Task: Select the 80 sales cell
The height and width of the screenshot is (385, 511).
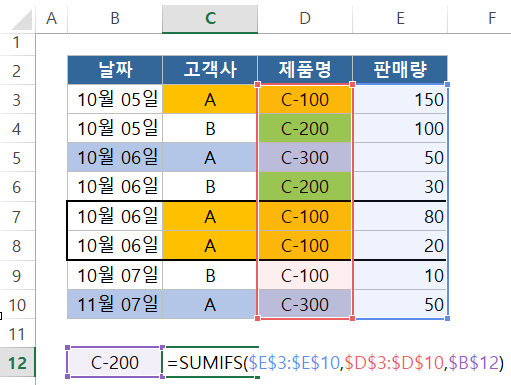Action: click(400, 216)
